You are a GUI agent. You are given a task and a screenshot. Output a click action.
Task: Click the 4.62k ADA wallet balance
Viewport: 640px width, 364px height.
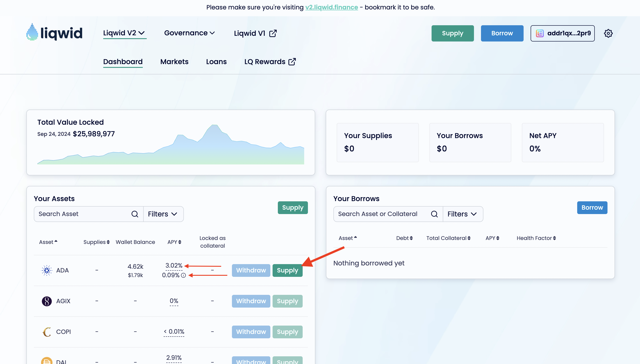[135, 267]
